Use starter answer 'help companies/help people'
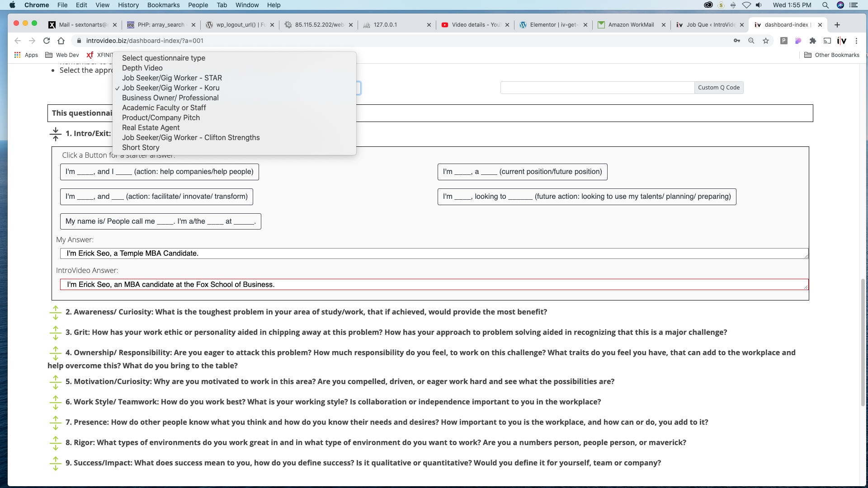This screenshot has width=868, height=488. [160, 172]
